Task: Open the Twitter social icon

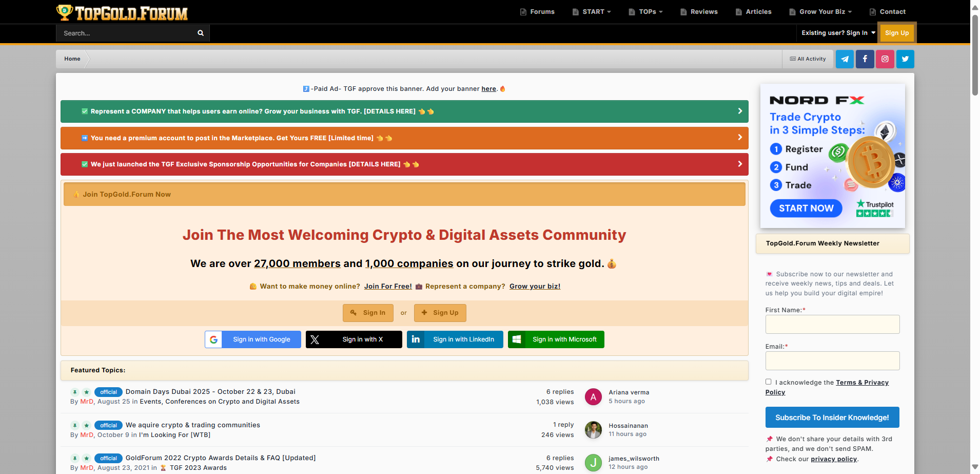Action: coord(905,59)
